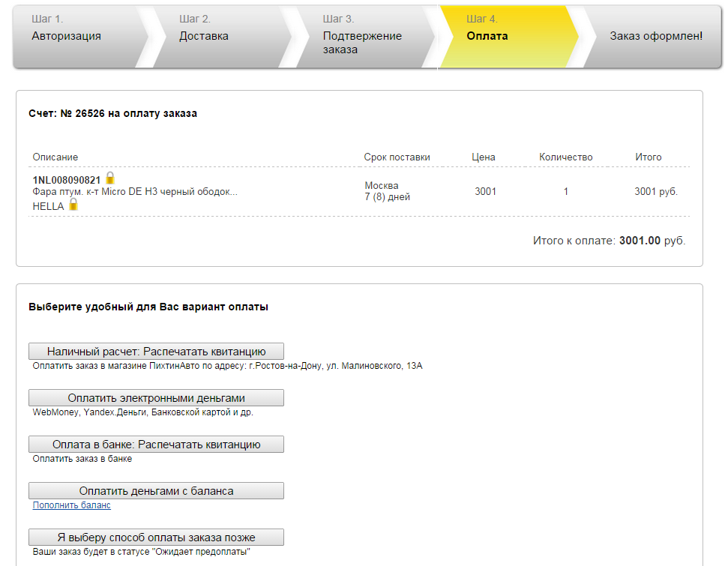Click the 'Количество' column header
Screen dimensions: 728x566
(x=565, y=157)
